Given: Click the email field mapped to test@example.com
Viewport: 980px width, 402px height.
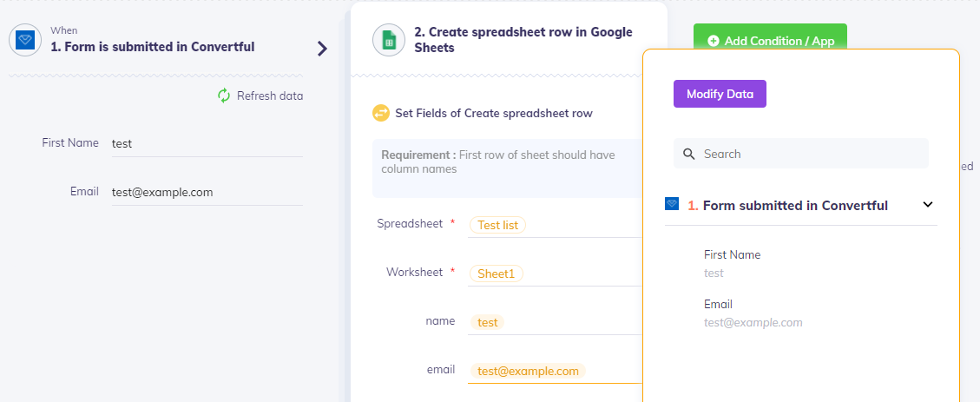Looking at the screenshot, I should click(x=555, y=371).
